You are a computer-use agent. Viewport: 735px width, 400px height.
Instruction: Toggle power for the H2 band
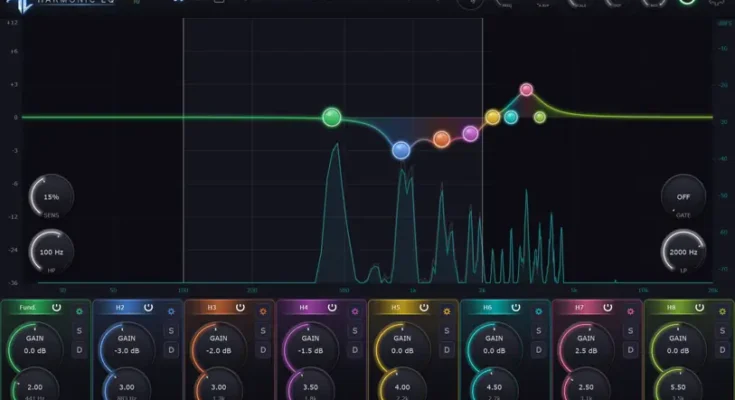148,308
